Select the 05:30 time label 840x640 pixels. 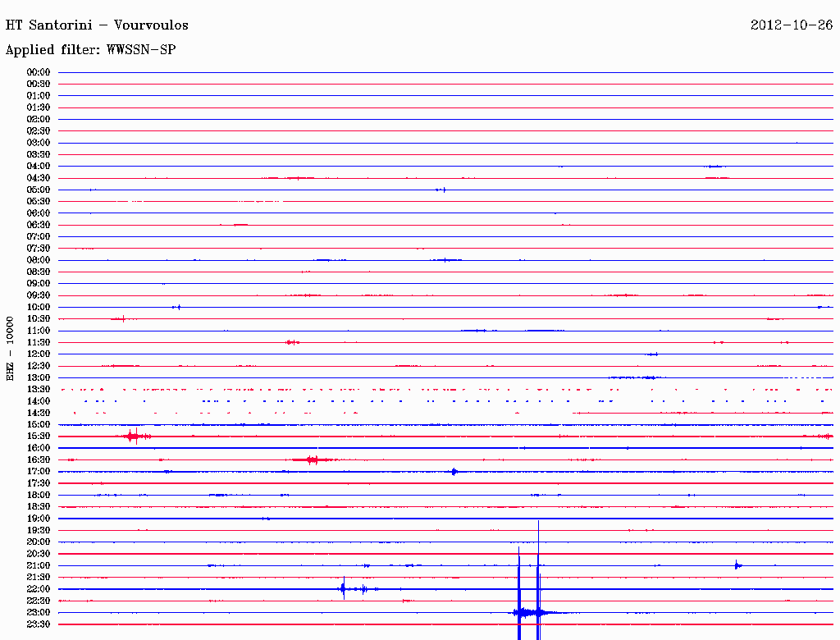point(39,202)
